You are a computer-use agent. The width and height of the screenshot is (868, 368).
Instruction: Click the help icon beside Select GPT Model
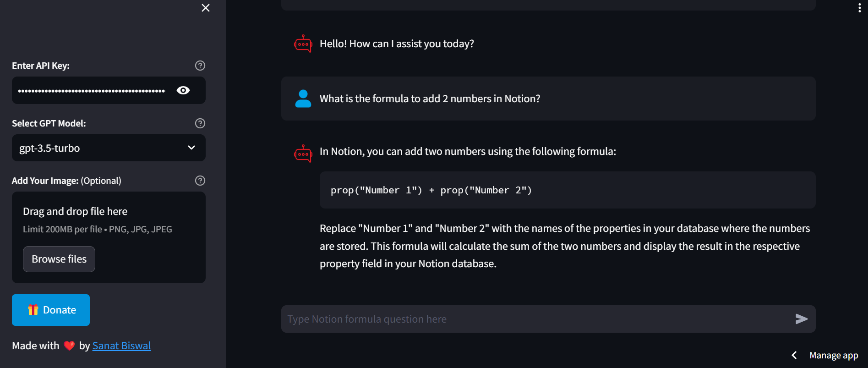tap(200, 123)
